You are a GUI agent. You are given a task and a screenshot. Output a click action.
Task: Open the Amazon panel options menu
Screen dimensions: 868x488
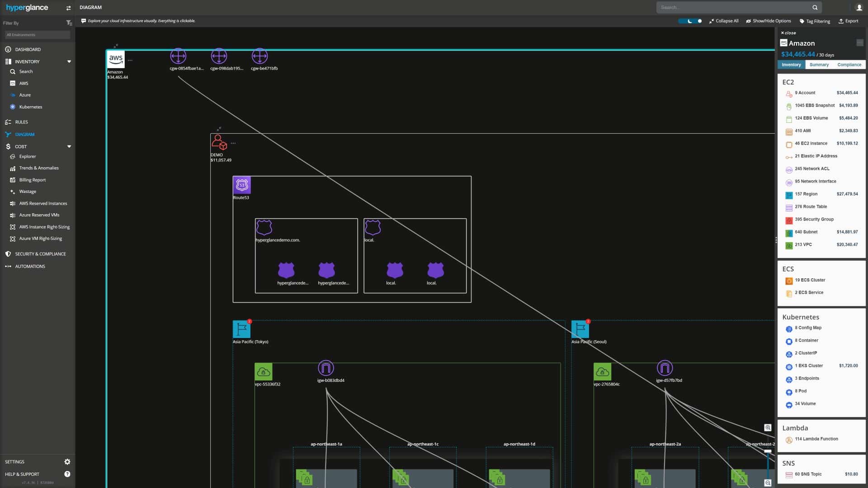click(x=860, y=43)
